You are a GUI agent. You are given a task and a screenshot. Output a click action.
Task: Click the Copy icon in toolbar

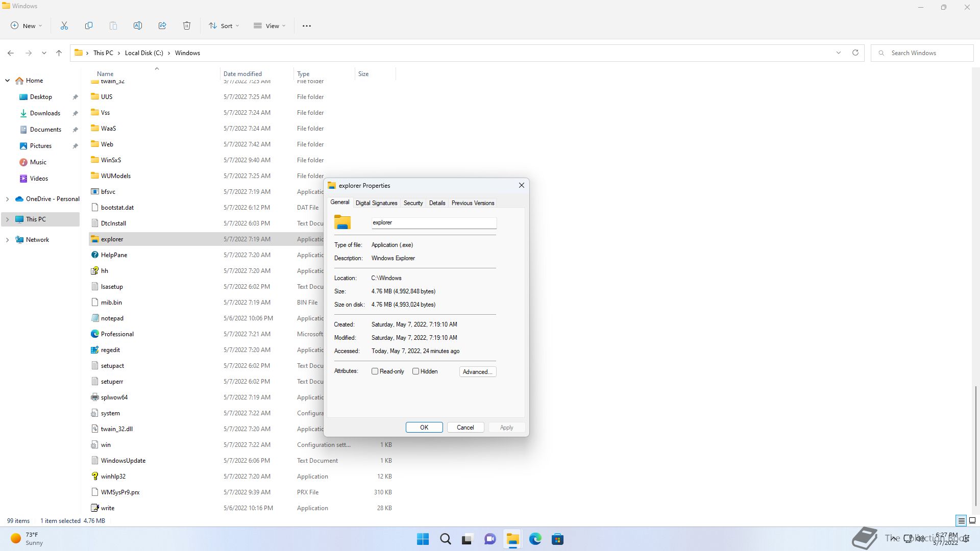tap(89, 26)
